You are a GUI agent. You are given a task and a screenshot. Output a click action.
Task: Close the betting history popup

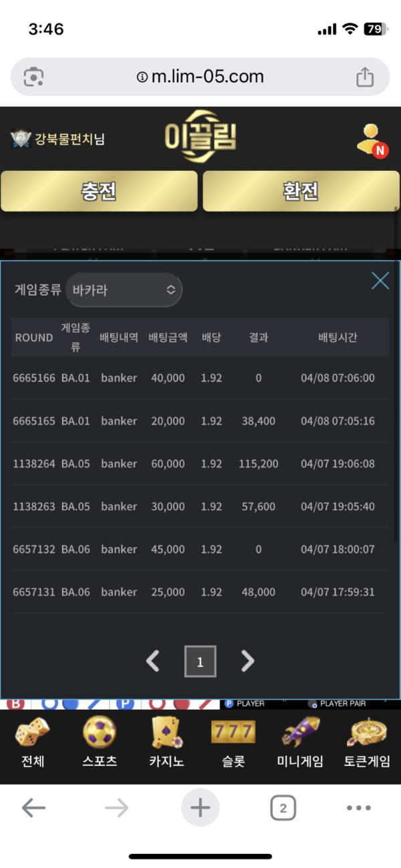[380, 281]
